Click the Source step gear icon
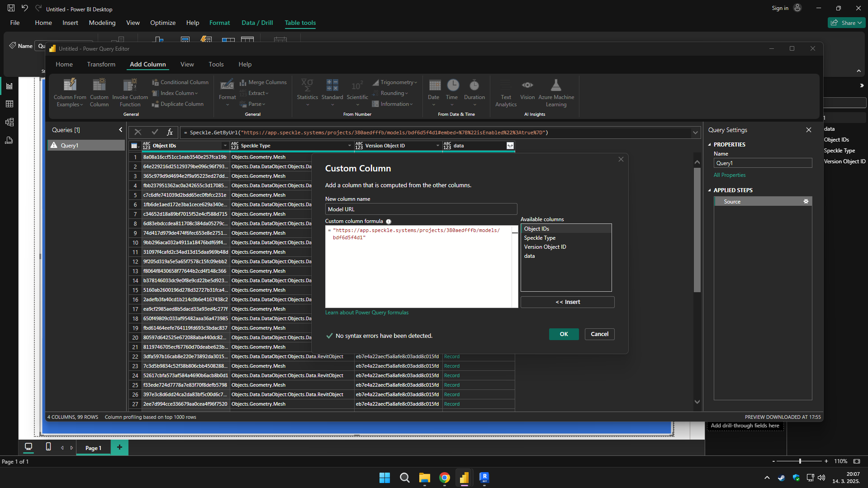The height and width of the screenshot is (488, 868). click(x=806, y=201)
